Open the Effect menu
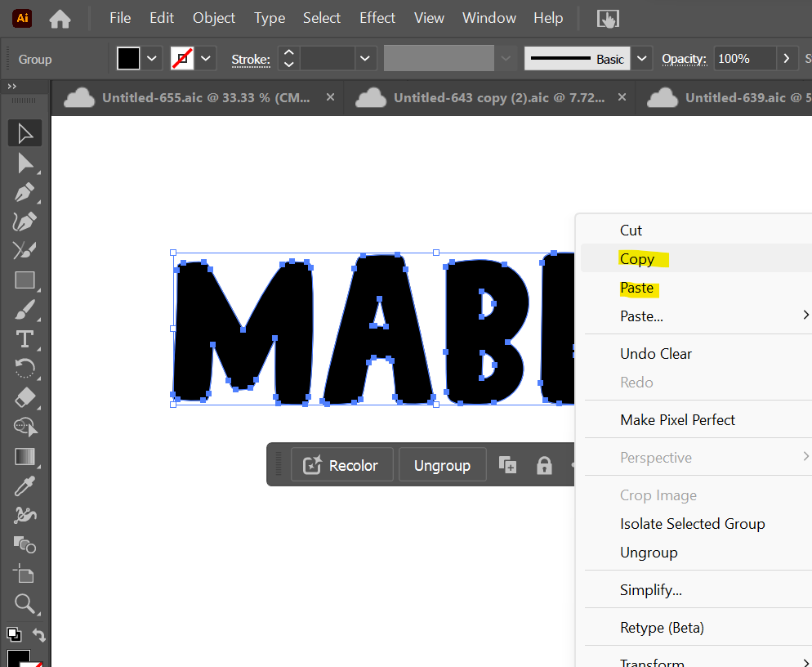This screenshot has width=812, height=667. [377, 18]
